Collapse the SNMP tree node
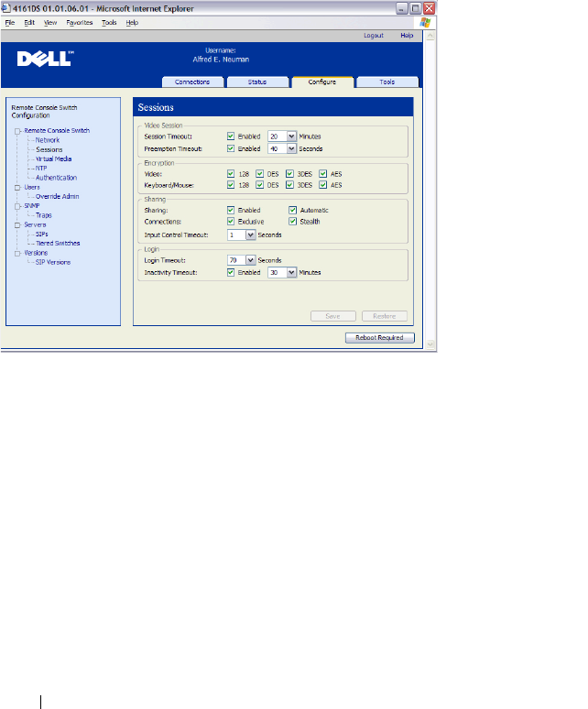The width and height of the screenshot is (588, 709). [17, 206]
